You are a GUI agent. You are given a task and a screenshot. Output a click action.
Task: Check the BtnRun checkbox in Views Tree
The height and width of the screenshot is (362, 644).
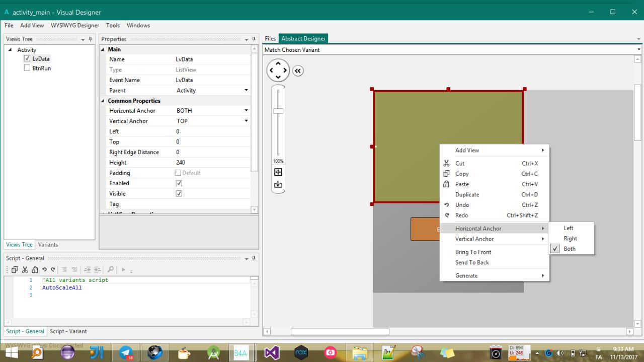(27, 68)
